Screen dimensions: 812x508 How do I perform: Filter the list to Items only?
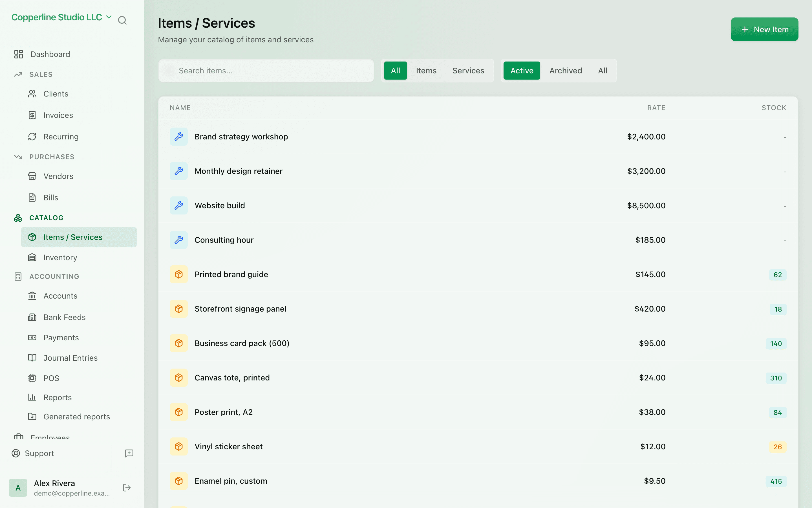pyautogui.click(x=426, y=71)
